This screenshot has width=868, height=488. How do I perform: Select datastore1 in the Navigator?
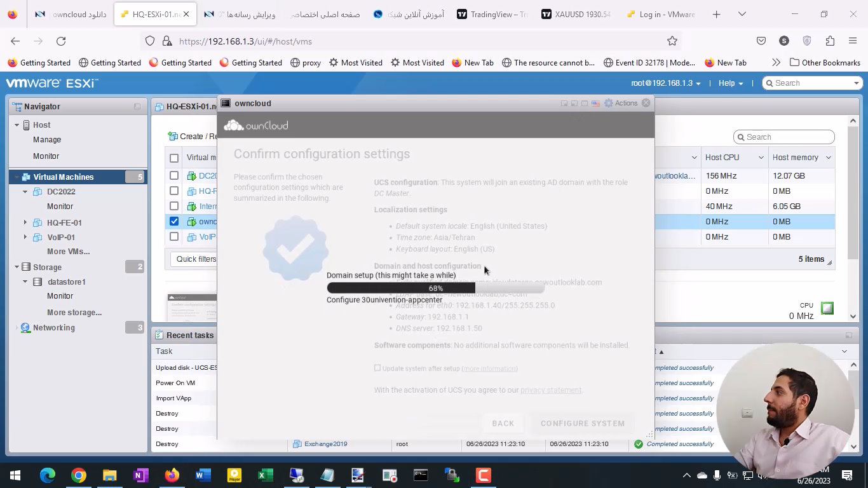[66, 281]
